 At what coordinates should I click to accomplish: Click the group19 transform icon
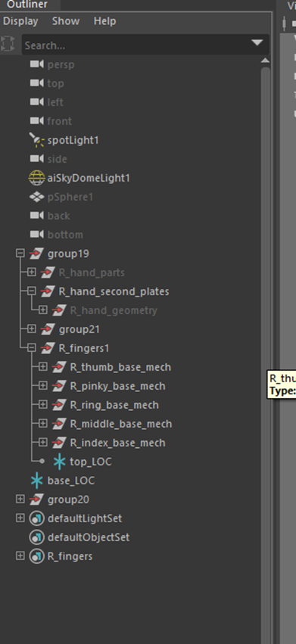coord(36,254)
